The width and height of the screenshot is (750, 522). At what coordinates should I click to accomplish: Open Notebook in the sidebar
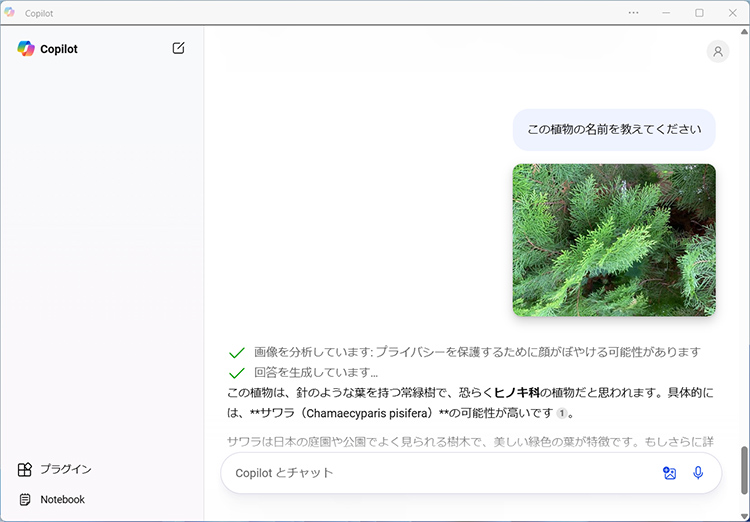point(62,499)
